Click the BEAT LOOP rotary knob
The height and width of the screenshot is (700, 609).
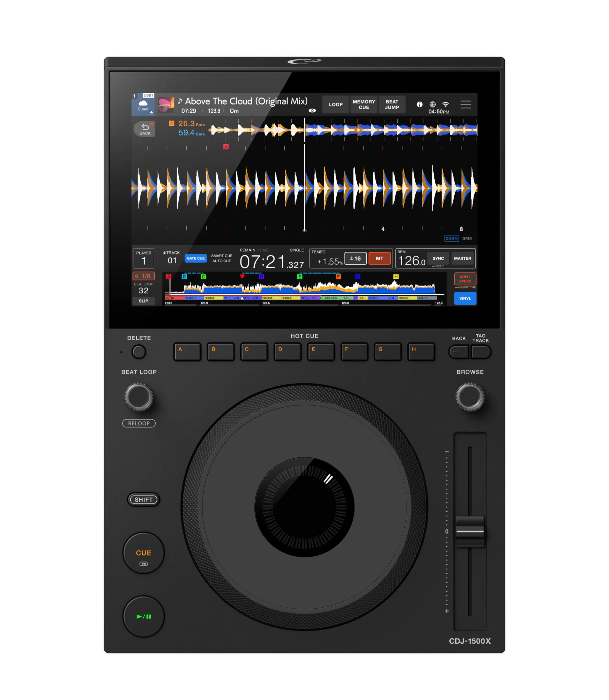(x=139, y=397)
